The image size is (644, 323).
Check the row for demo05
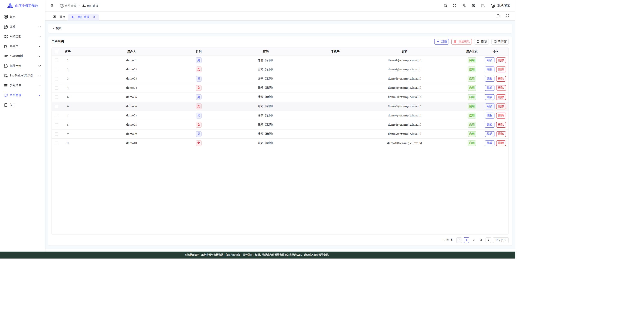[x=56, y=97]
